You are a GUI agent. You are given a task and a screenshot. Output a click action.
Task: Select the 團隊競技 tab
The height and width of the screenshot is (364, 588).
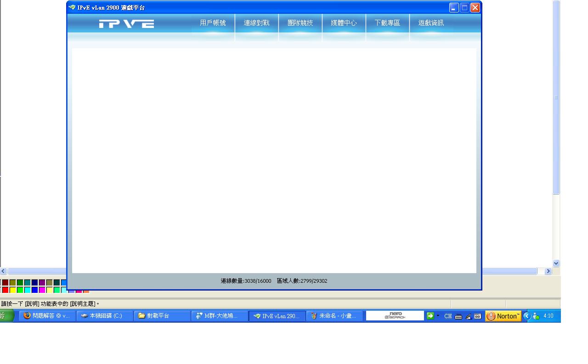[300, 23]
